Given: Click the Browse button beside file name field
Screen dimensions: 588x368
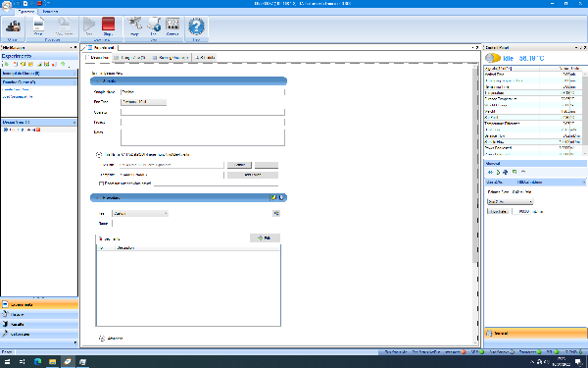Looking at the screenshot, I should pos(239,165).
